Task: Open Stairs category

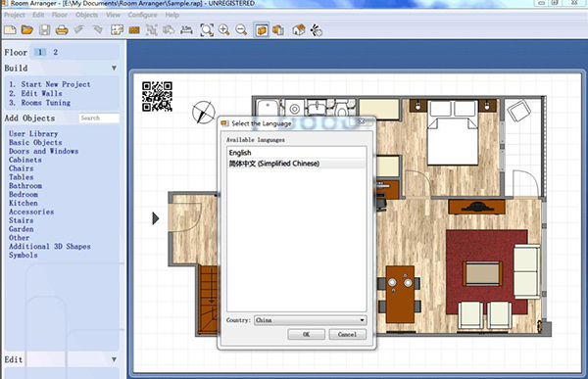Action: tap(21, 220)
